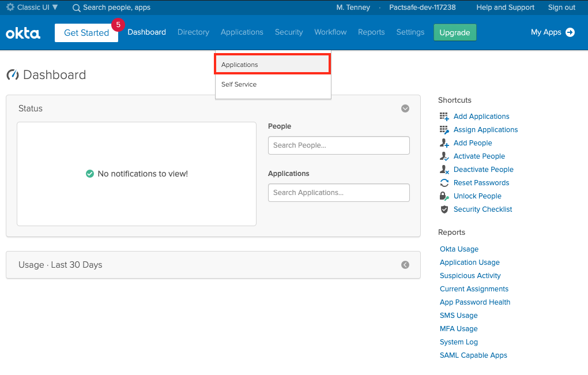Open the Security menu
The image size is (588, 375).
[x=289, y=32]
